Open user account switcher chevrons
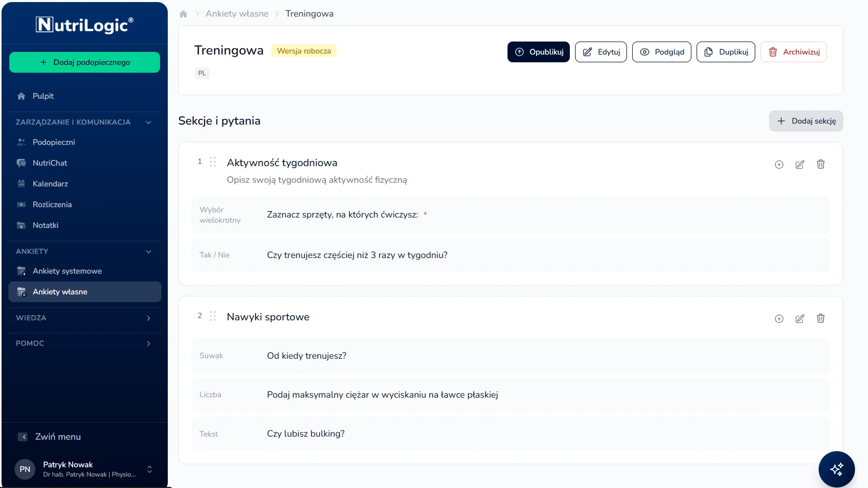The width and height of the screenshot is (868, 488). click(150, 469)
